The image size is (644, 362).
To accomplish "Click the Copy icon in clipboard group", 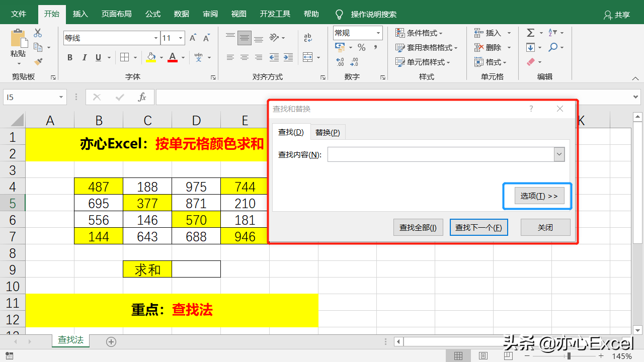I will click(38, 47).
